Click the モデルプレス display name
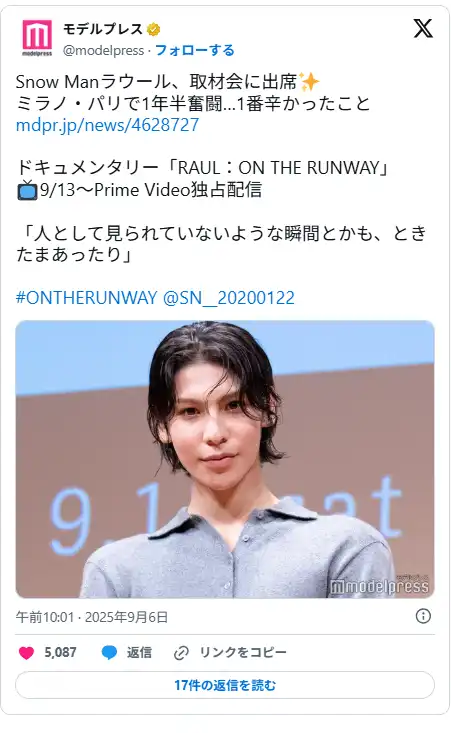Screen dimensions: 451x733 pyautogui.click(x=103, y=29)
